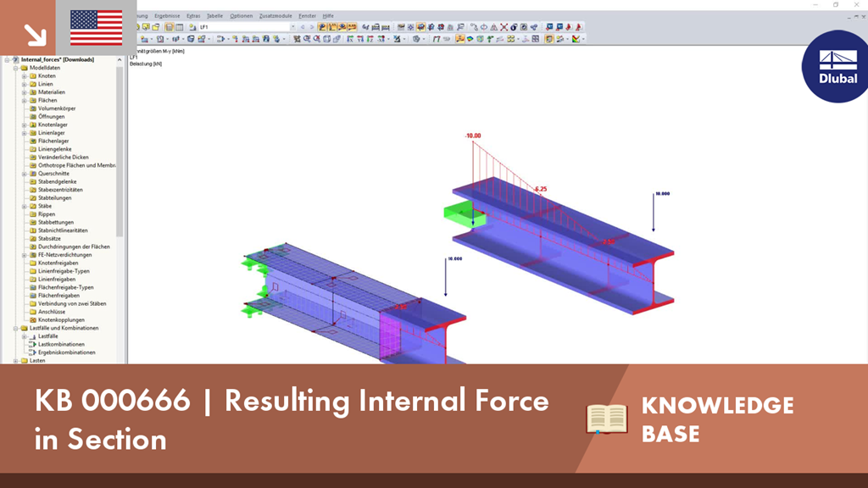
Task: Open the Extras menu
Action: click(193, 16)
